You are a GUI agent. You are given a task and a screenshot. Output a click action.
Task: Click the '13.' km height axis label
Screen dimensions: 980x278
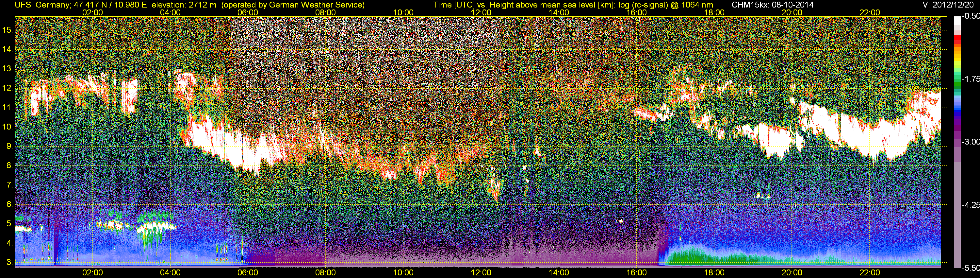[x=8, y=69]
